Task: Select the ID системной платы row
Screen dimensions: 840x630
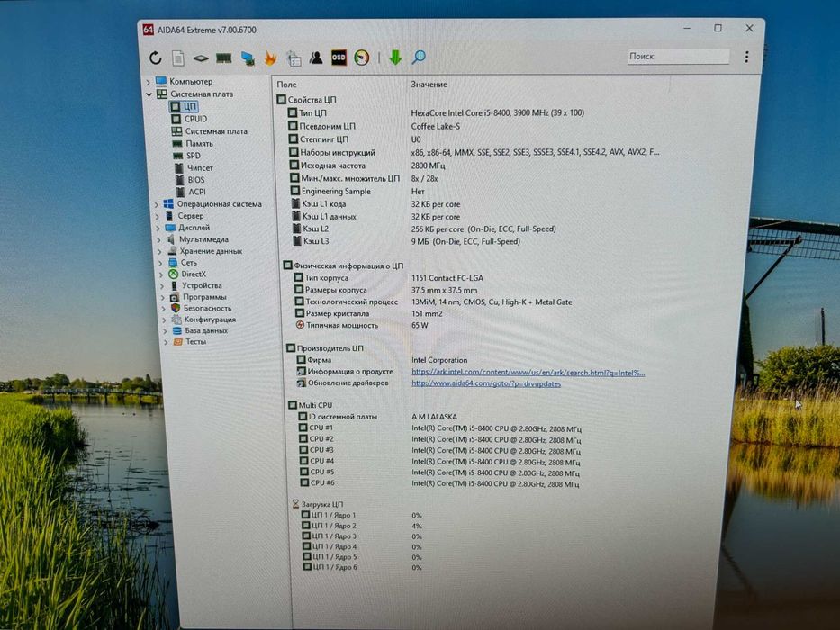Action: pyautogui.click(x=378, y=416)
